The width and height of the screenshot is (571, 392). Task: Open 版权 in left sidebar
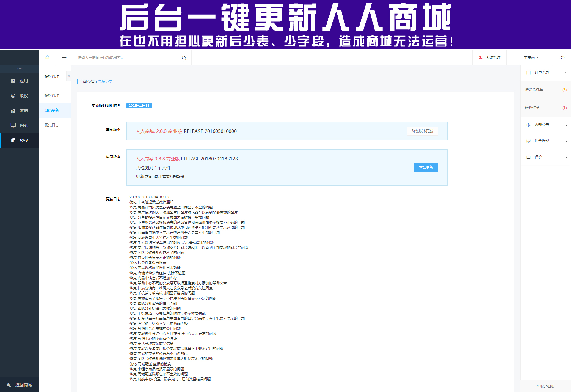point(19,96)
